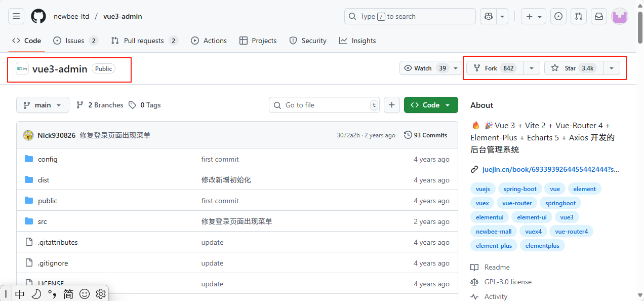Click the Activity pulse icon

(474, 296)
